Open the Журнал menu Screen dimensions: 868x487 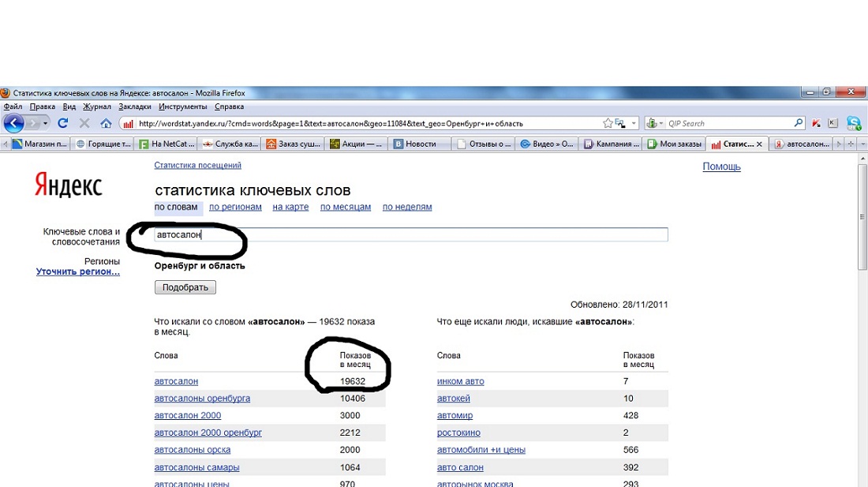97,107
